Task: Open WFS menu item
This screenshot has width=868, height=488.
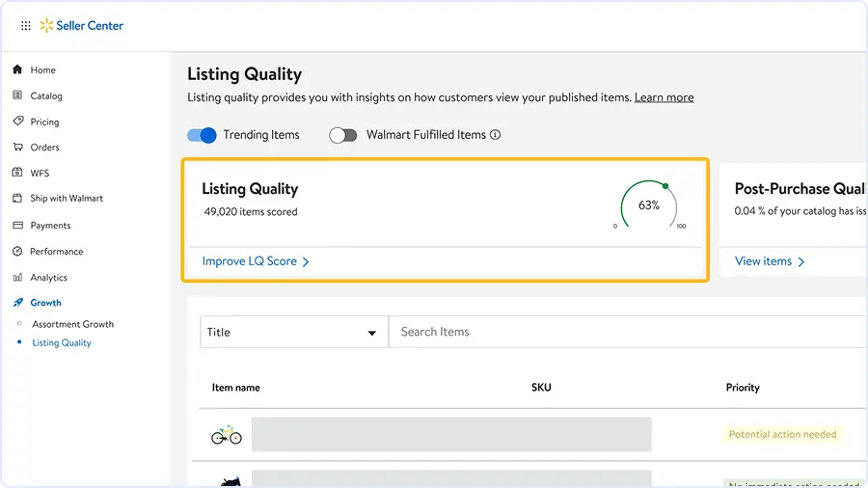Action: point(40,174)
